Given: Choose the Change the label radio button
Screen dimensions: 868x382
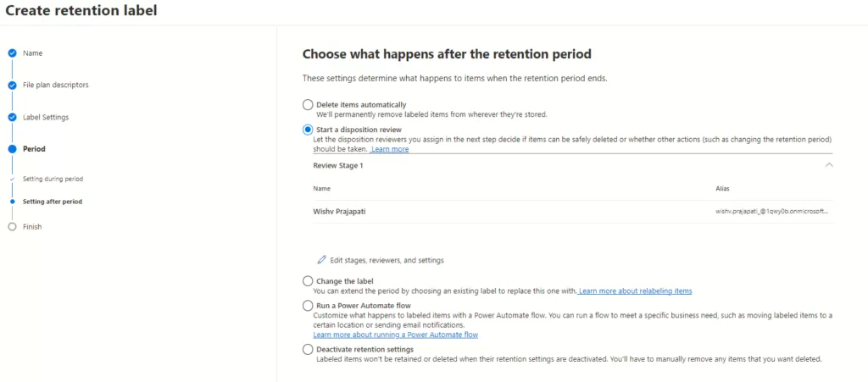Looking at the screenshot, I should [x=308, y=281].
